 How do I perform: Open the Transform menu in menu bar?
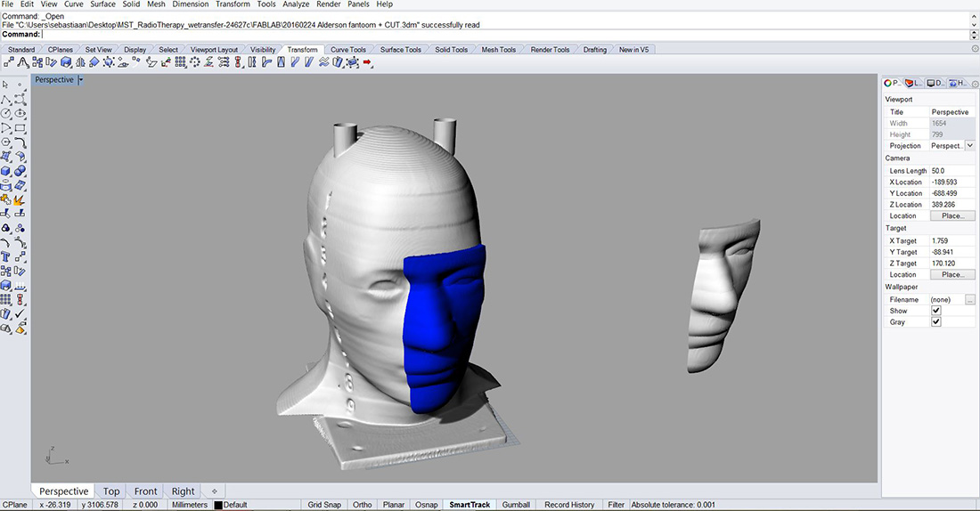(233, 4)
